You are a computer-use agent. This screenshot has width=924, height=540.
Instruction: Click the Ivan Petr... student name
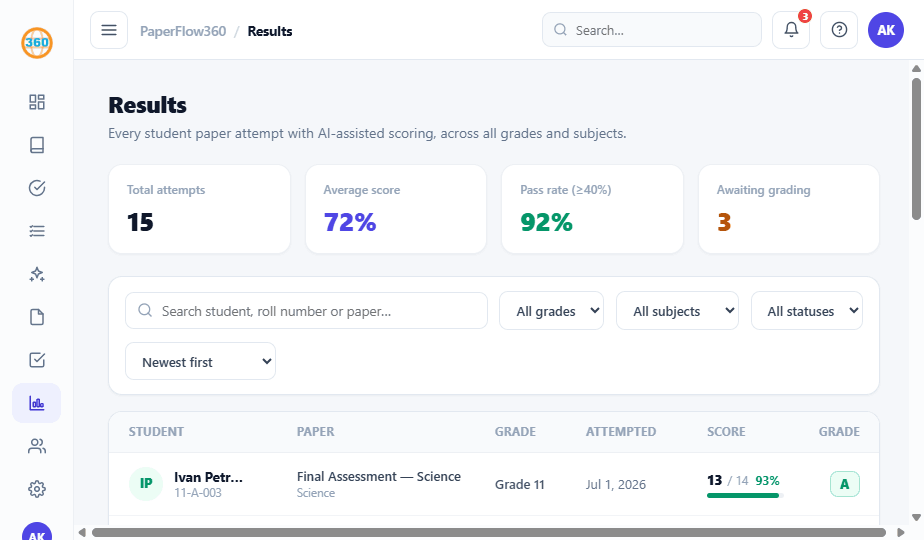pyautogui.click(x=208, y=477)
